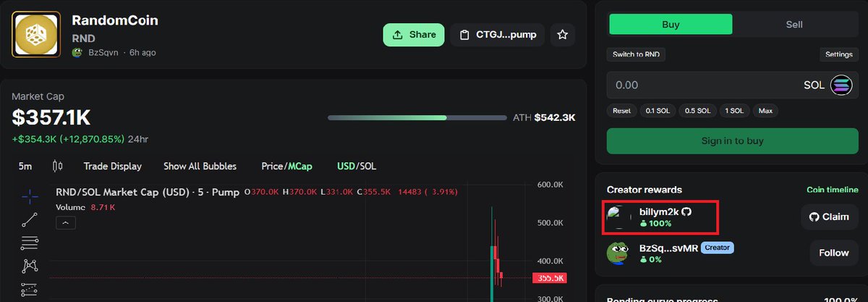
Task: Click the +$354.3K 24hr change text
Action: click(x=80, y=138)
